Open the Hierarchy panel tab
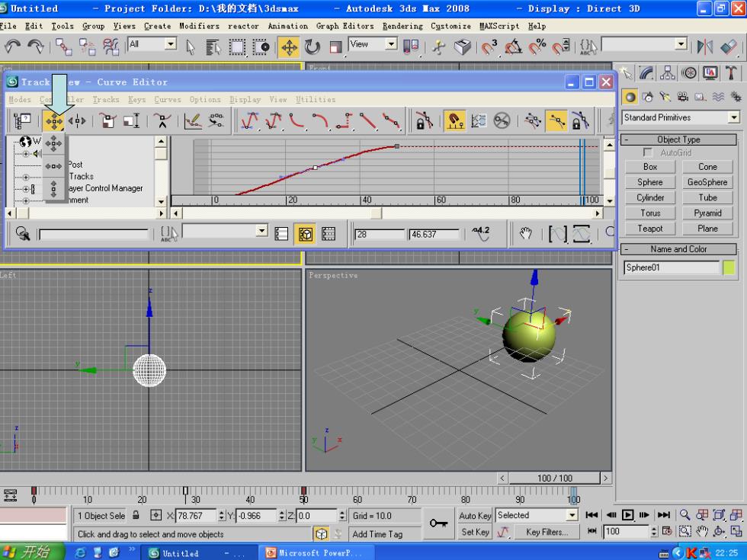The image size is (747, 560). pyautogui.click(x=668, y=73)
